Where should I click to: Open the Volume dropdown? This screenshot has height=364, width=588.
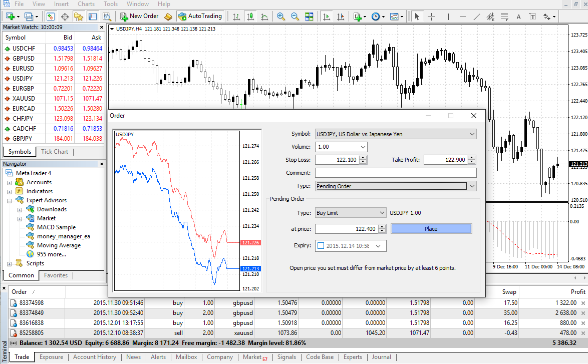pyautogui.click(x=362, y=147)
